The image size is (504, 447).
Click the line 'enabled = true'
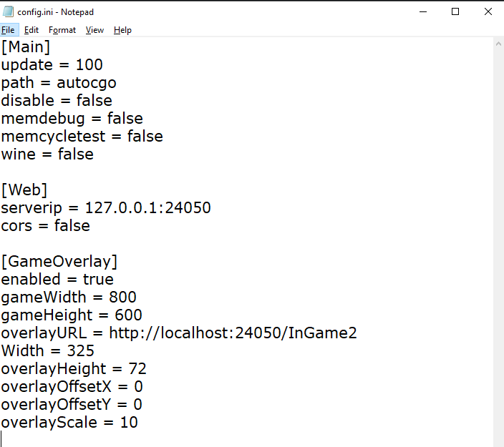57,280
